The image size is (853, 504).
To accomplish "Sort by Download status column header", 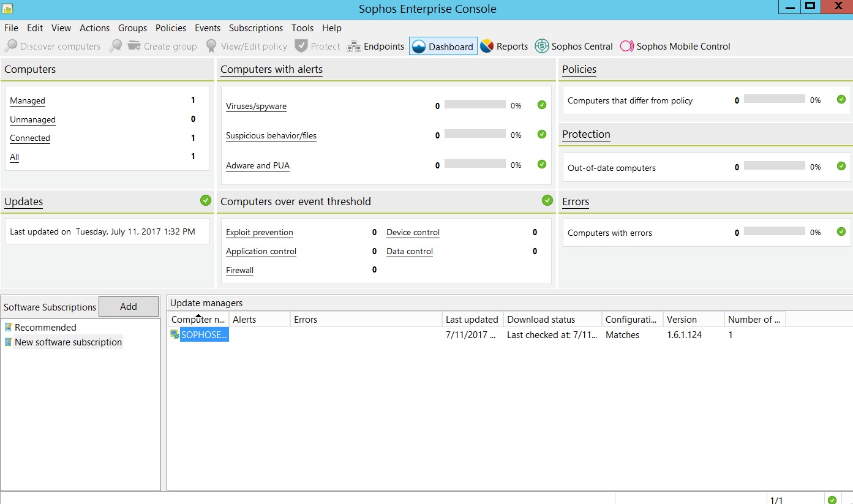I will click(x=552, y=319).
